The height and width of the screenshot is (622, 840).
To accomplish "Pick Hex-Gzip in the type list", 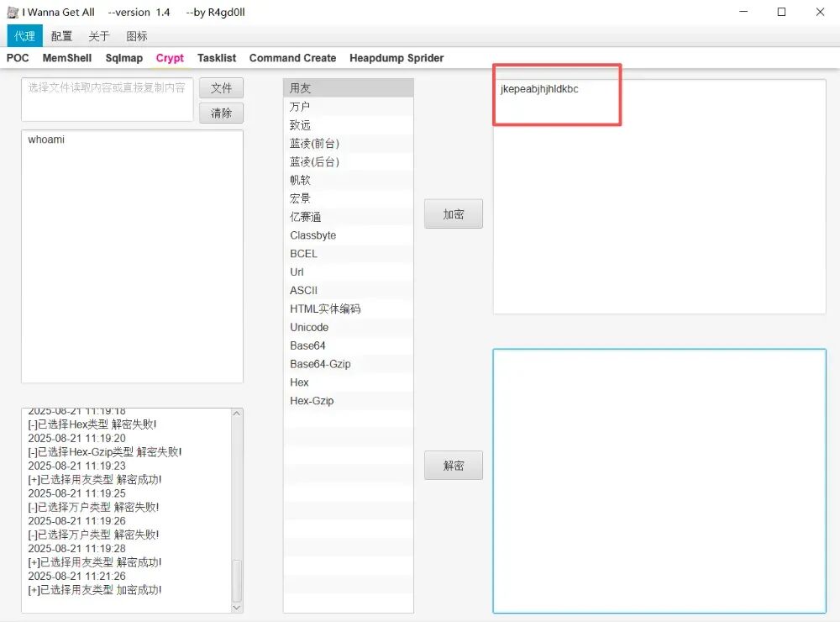I will (312, 401).
